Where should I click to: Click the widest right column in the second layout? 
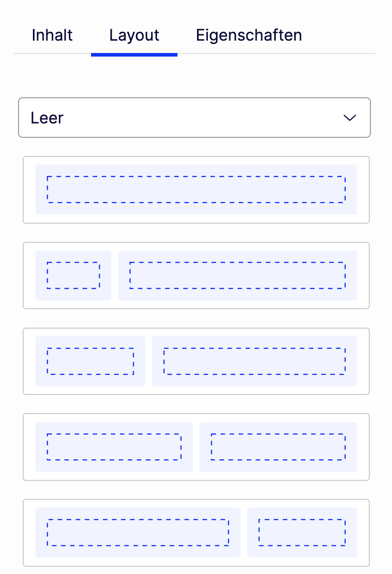tap(237, 275)
